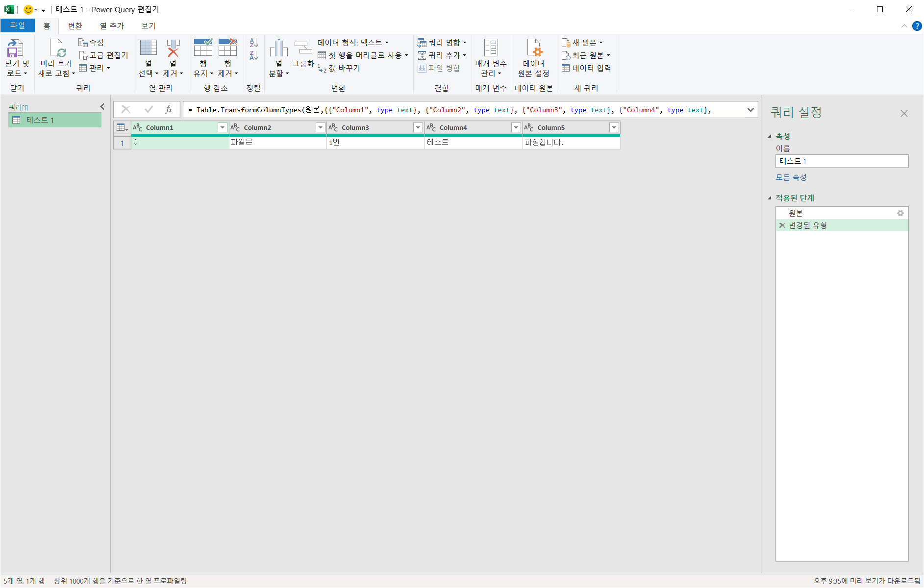The height and width of the screenshot is (588, 924).
Task: Delete the Changed Type (변경된 유형) step
Action: coord(782,225)
